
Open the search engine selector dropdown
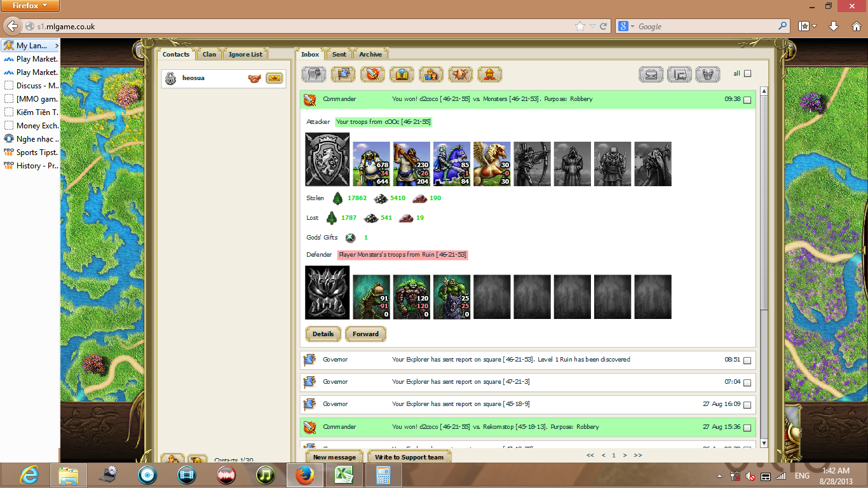(627, 26)
